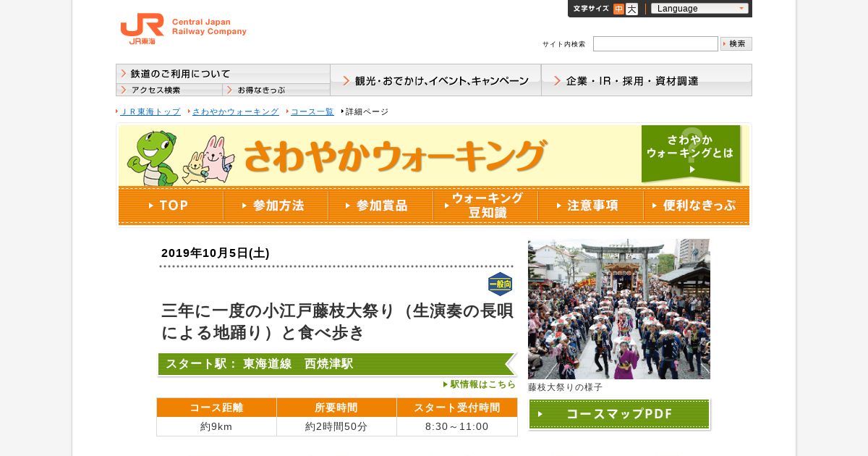This screenshot has height=456, width=868.
Task: Click the 8:30～11:00 reception time cell
Action: pyautogui.click(x=457, y=427)
